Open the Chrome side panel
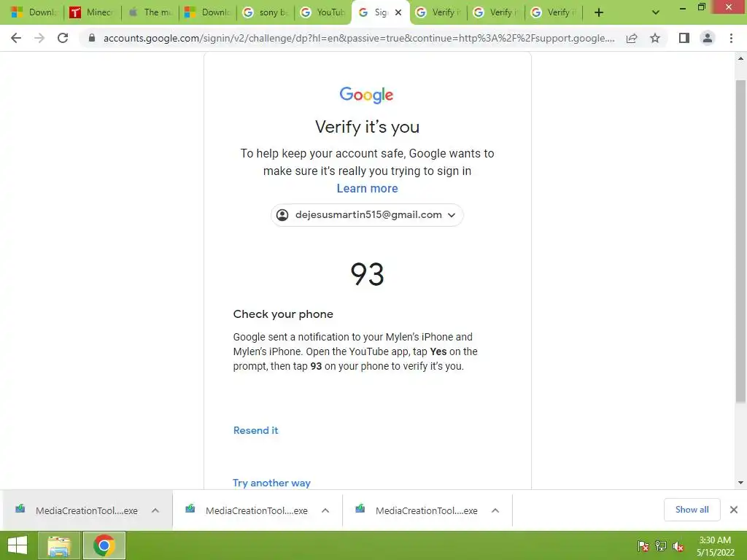The image size is (747, 560). (x=684, y=38)
